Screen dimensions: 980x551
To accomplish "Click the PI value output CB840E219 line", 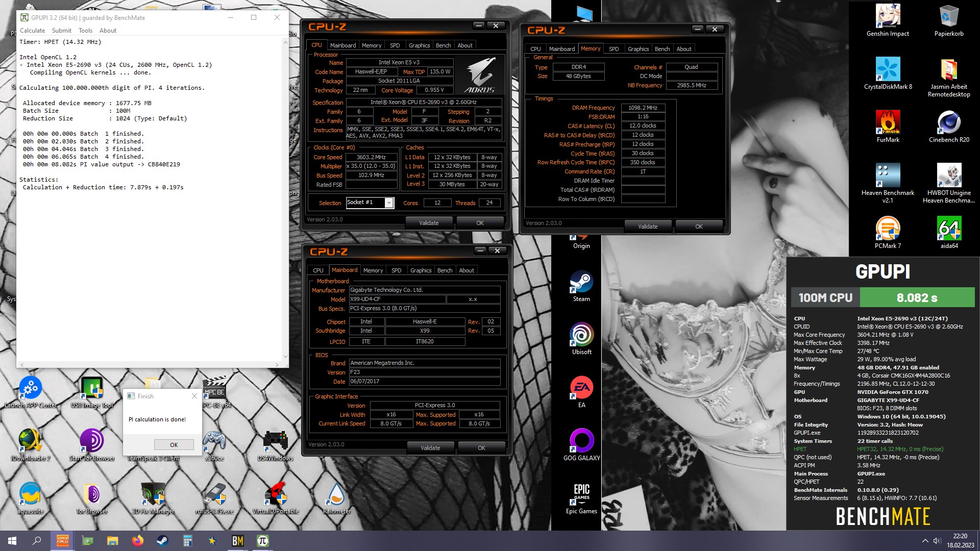I will pyautogui.click(x=101, y=164).
